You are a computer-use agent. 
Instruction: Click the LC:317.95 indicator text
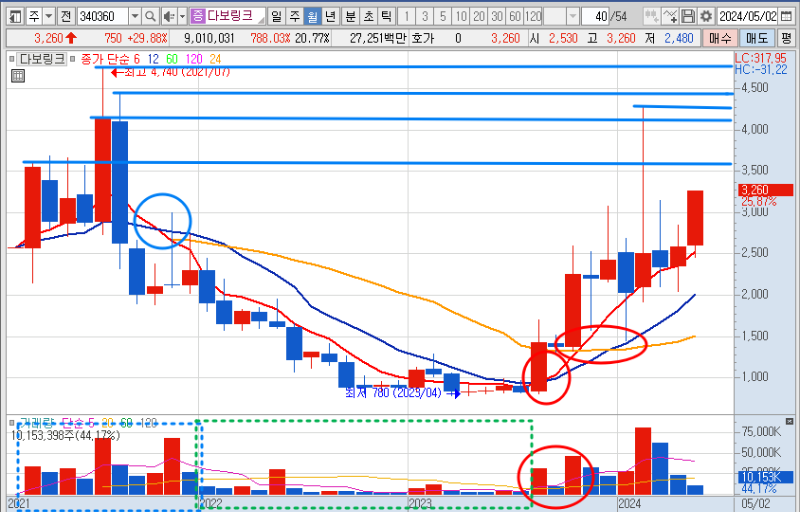pos(760,58)
